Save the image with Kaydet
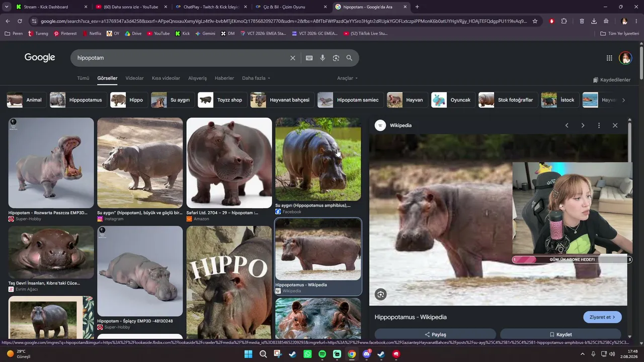 point(560,334)
